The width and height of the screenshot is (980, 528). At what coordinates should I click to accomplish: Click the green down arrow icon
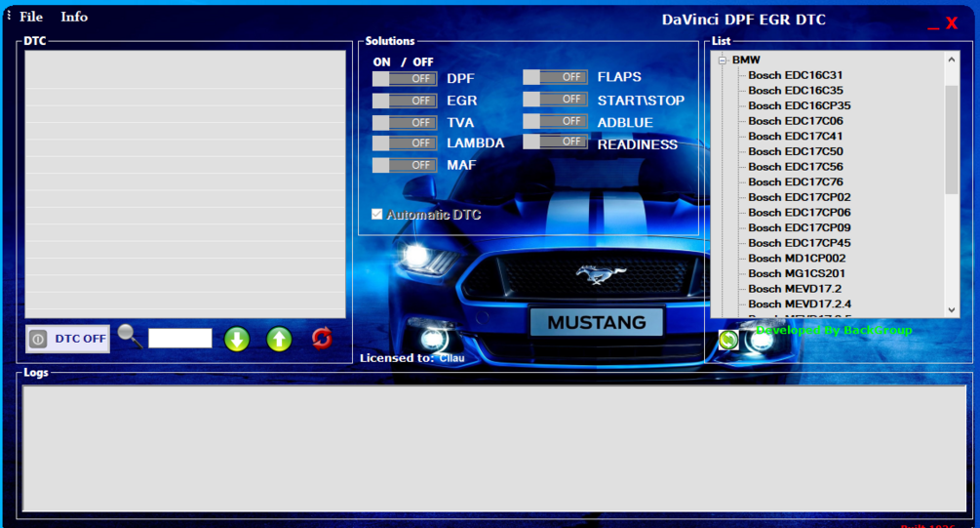pos(237,339)
